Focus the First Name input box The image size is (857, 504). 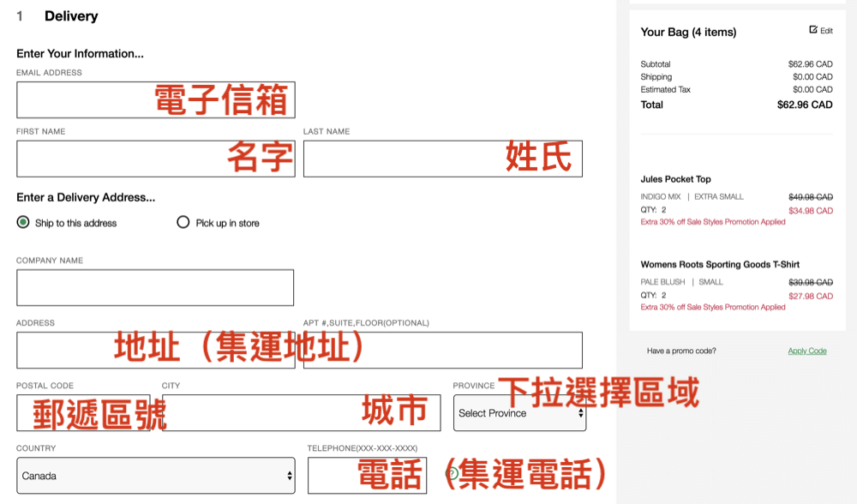(120, 159)
